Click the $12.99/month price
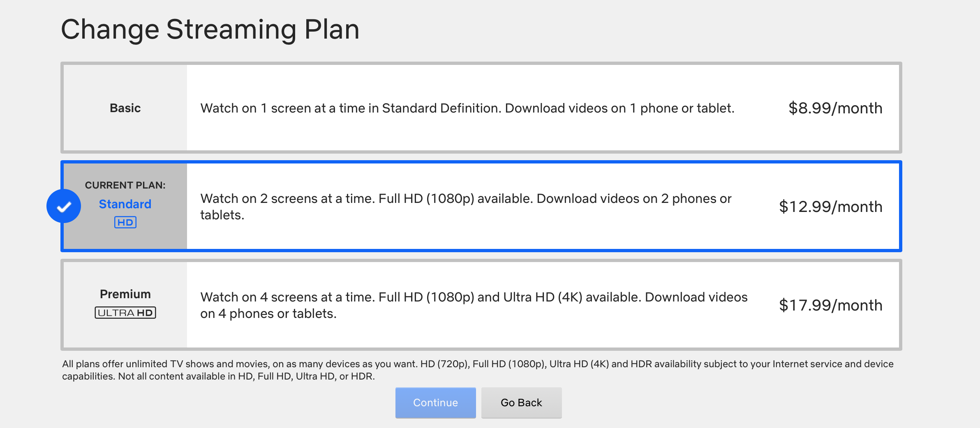 tap(831, 207)
